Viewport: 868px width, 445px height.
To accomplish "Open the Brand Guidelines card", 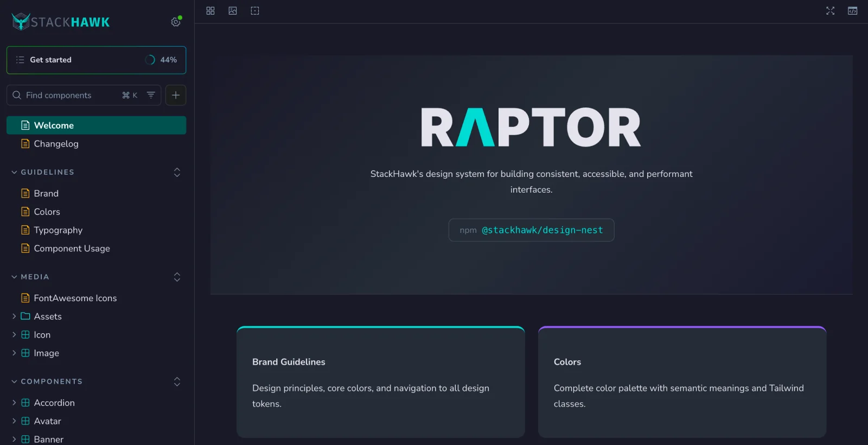I will pos(381,382).
